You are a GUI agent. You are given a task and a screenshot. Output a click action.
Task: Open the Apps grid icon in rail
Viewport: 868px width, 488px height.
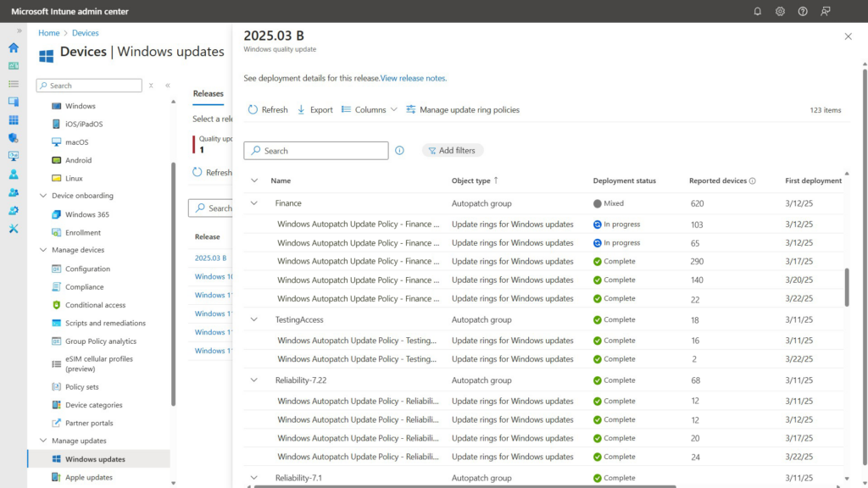coord(14,120)
